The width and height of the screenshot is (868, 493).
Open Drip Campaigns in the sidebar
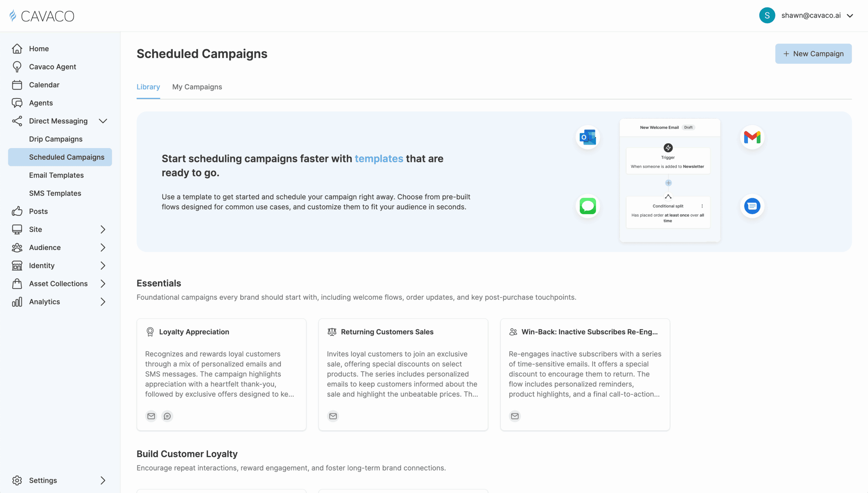tap(56, 139)
